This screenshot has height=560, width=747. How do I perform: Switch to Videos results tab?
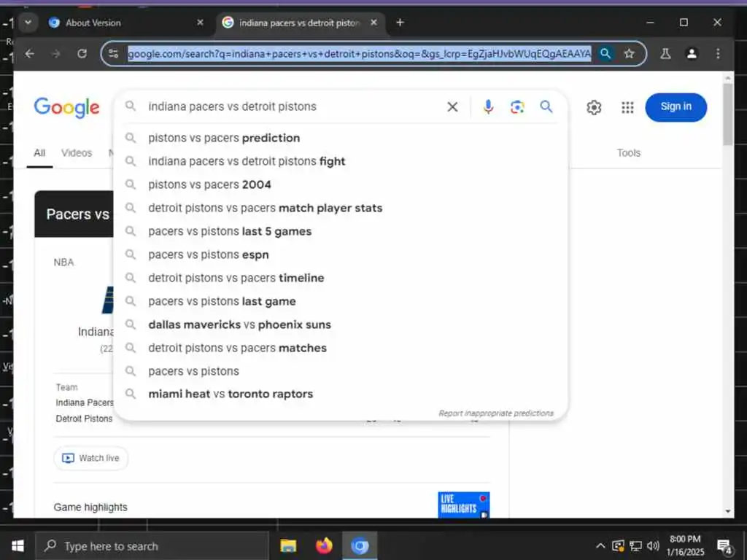[77, 153]
